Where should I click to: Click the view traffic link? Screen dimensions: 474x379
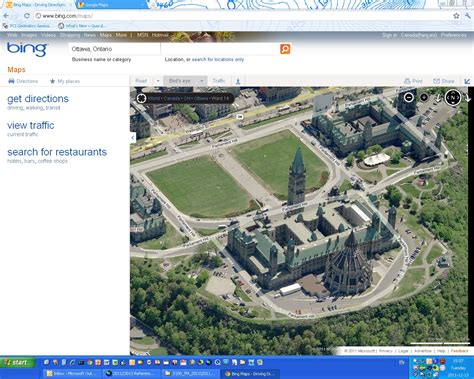[x=31, y=125]
